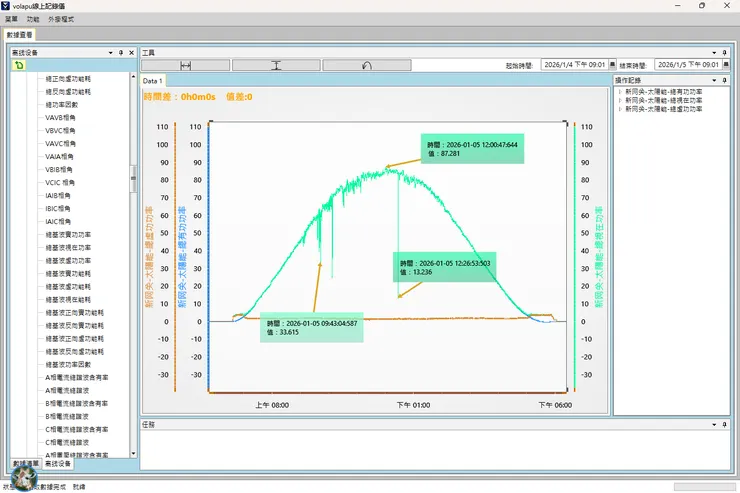This screenshot has height=493, width=740.
Task: Open the 功能 menu
Action: point(33,19)
